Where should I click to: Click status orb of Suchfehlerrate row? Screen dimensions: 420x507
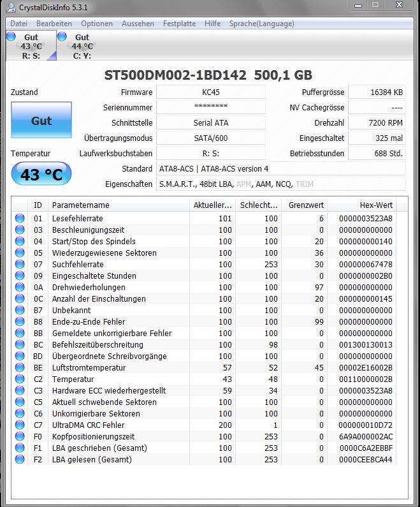[20, 264]
